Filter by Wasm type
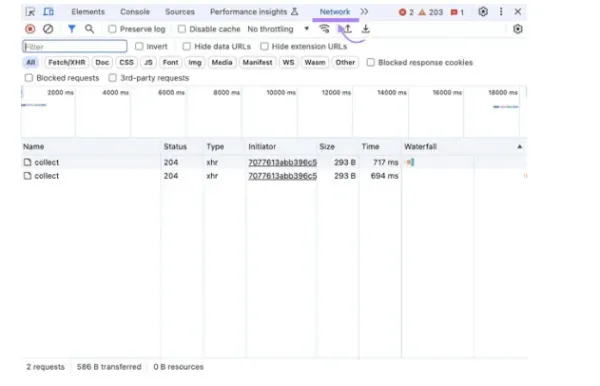Viewport: 600px width, 386px height. (x=315, y=62)
